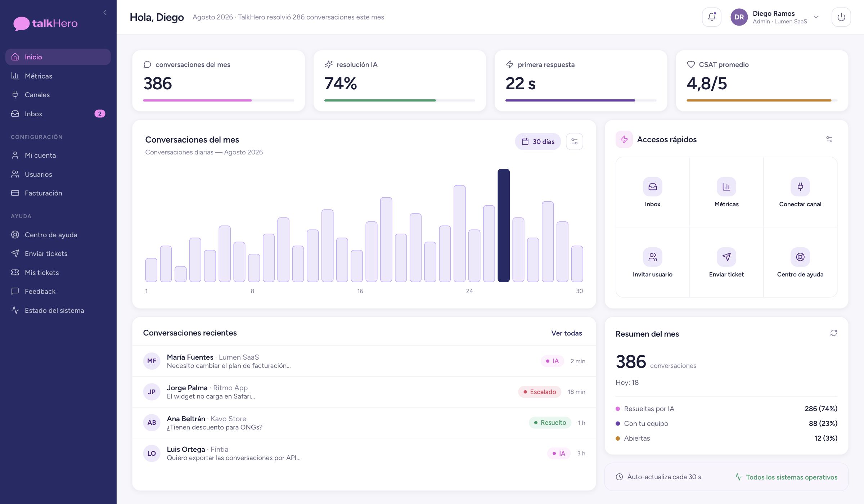The height and width of the screenshot is (504, 864).
Task: Collapse the sidebar with the chevron arrow
Action: (105, 13)
